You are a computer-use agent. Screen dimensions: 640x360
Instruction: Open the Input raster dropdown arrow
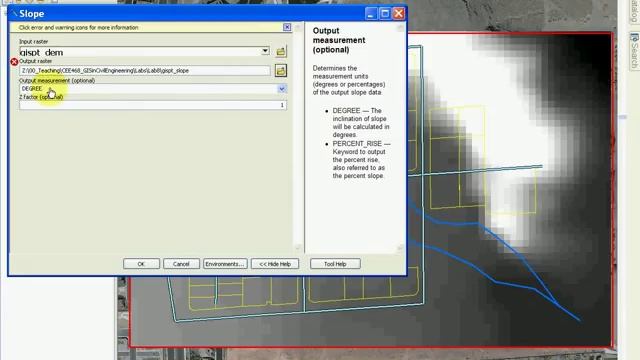coord(265,51)
